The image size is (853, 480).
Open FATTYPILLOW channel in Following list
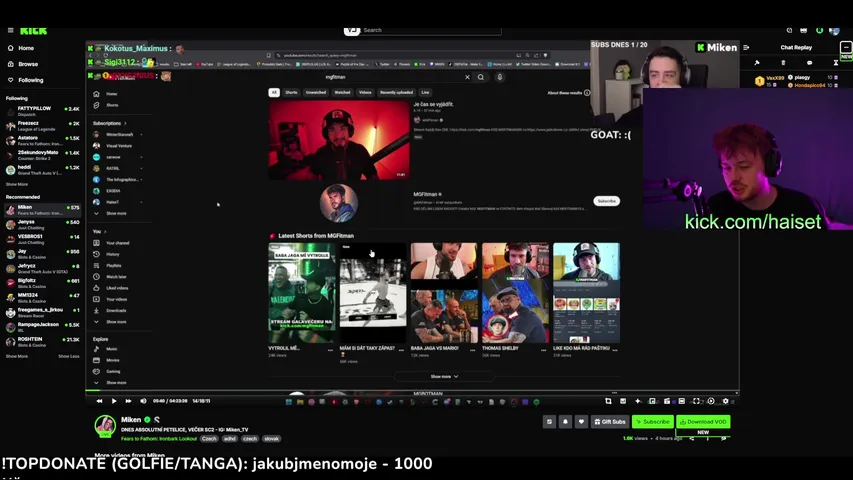point(42,111)
